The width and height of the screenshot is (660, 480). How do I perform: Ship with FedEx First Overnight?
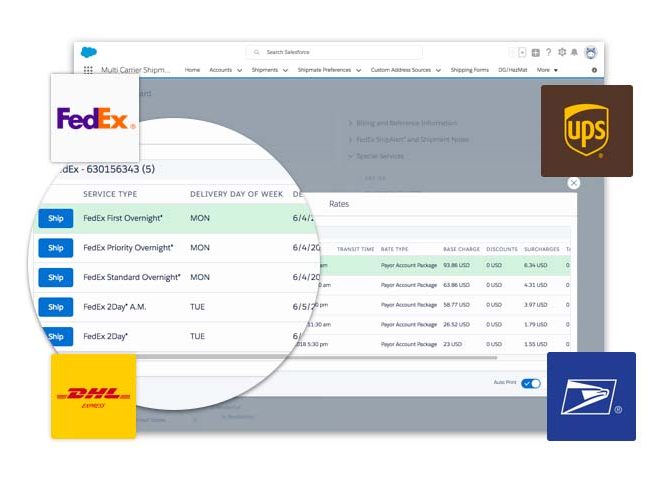tap(56, 218)
